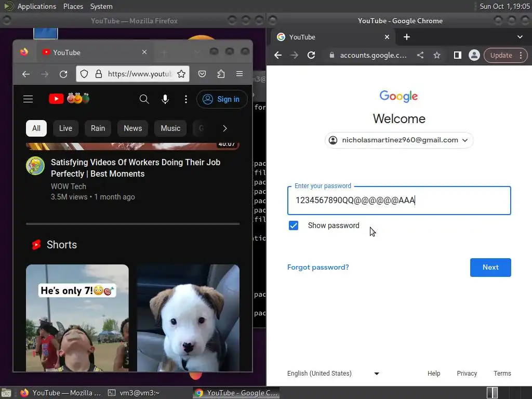The height and width of the screenshot is (399, 532).
Task: Open YouTube guide hamburger menu
Action: coord(28,99)
